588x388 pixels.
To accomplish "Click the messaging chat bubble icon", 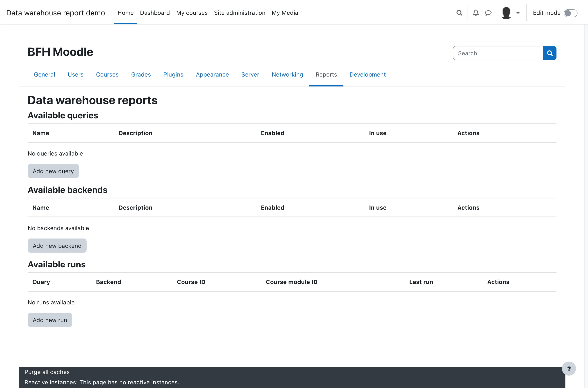I will 488,13.
